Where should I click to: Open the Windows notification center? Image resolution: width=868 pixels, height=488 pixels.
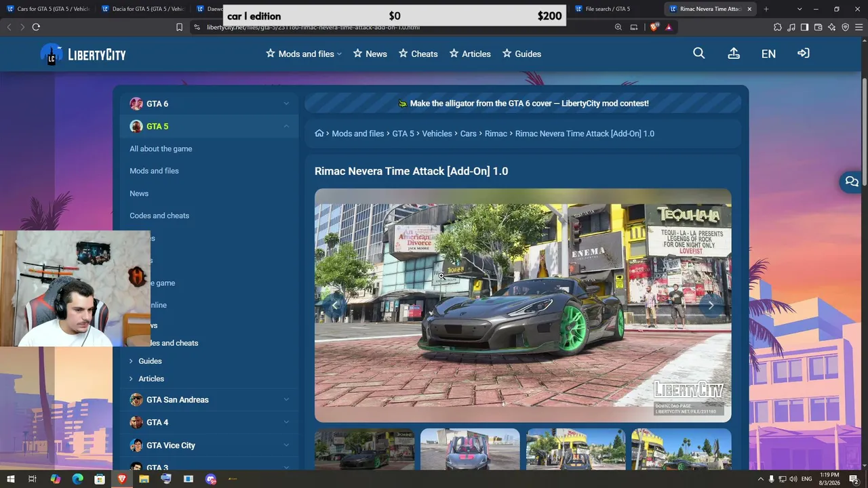click(854, 479)
